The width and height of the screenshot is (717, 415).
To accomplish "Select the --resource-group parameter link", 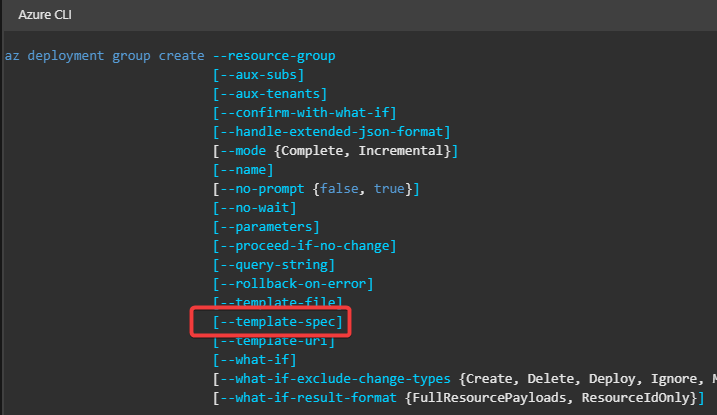I will coord(274,56).
